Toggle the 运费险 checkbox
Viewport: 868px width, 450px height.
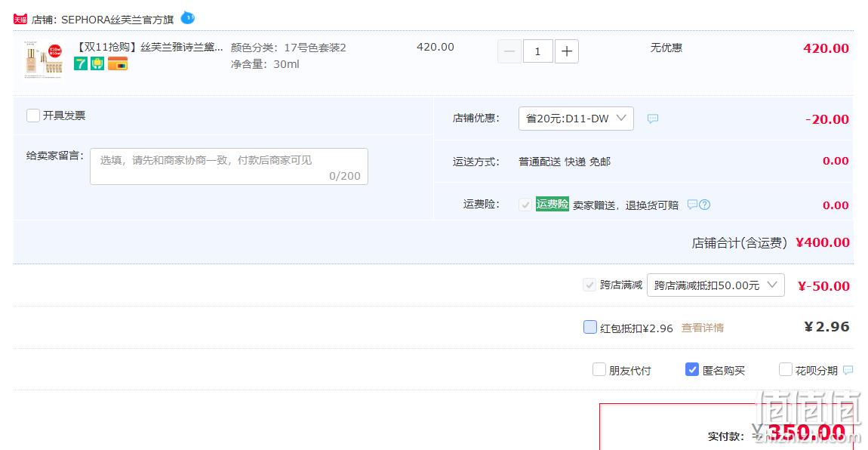tap(525, 205)
